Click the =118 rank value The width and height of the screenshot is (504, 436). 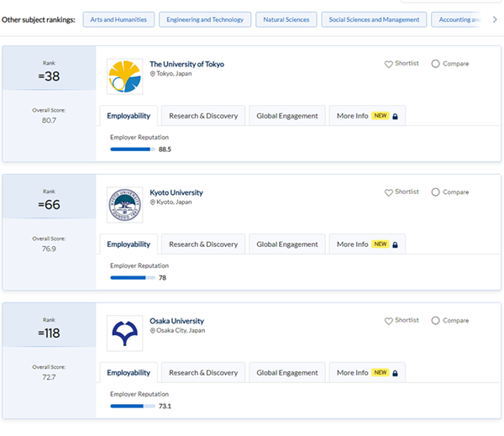click(x=49, y=334)
